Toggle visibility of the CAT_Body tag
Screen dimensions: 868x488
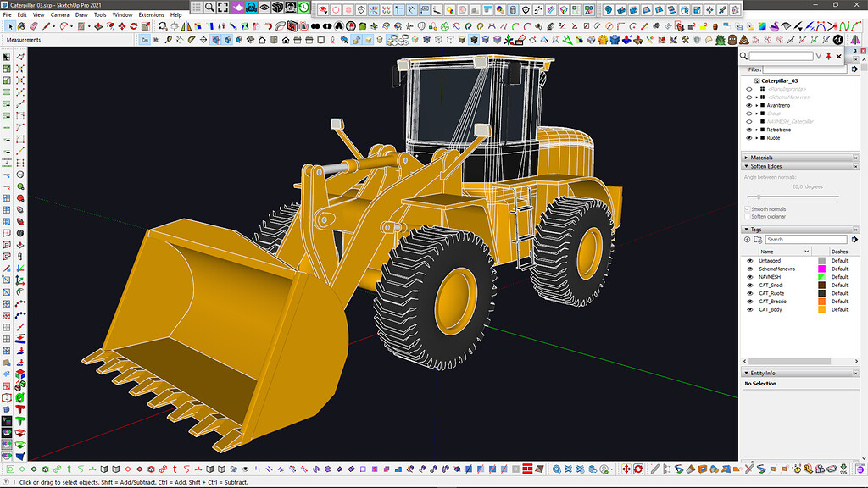[x=750, y=309]
